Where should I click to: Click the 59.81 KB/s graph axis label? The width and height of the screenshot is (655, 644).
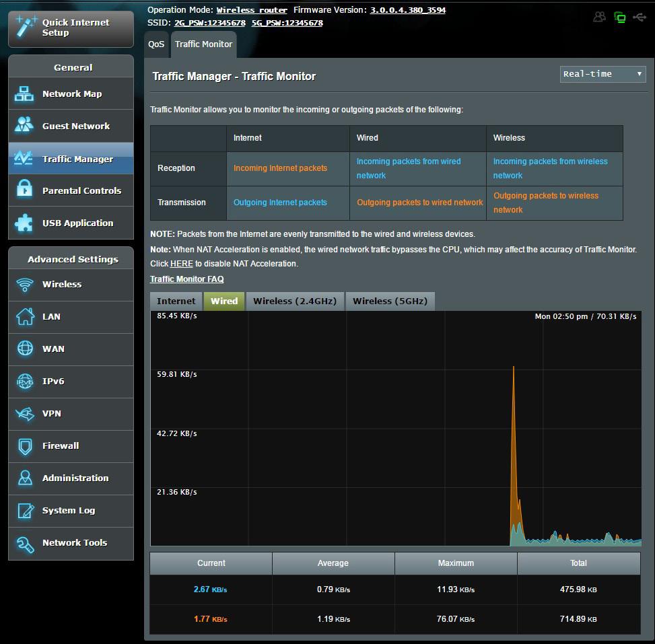click(176, 374)
